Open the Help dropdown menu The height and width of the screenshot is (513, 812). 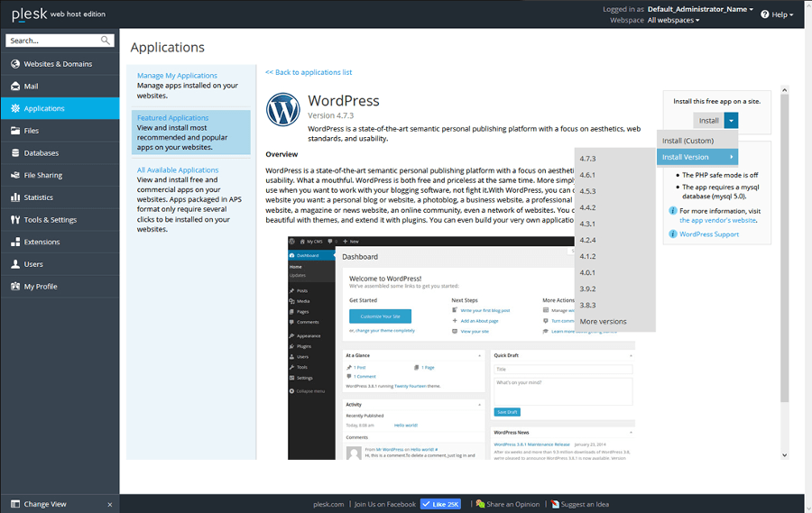pyautogui.click(x=777, y=14)
